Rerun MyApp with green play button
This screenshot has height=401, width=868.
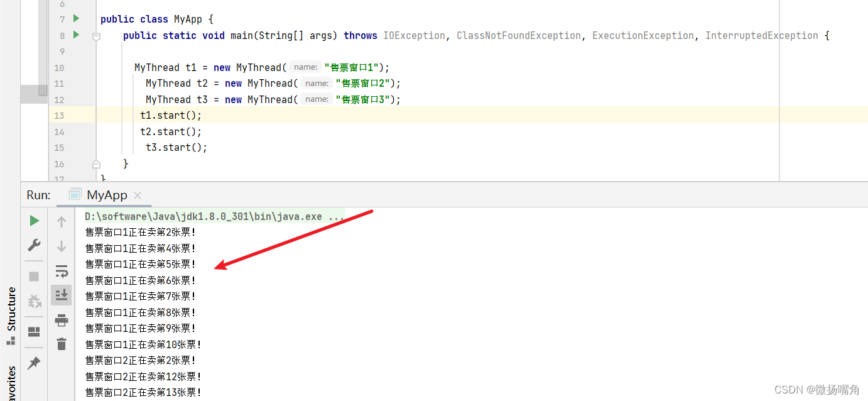click(x=35, y=221)
